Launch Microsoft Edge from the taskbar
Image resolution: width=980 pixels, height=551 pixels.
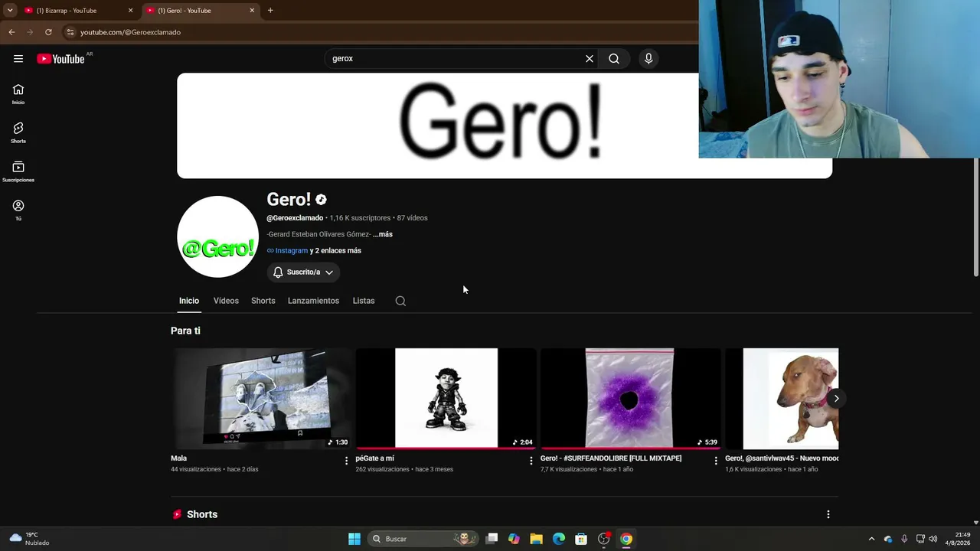[559, 539]
